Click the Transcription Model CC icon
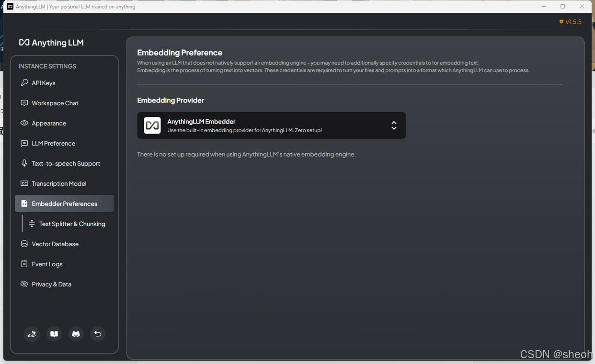The height and width of the screenshot is (364, 595). click(24, 183)
